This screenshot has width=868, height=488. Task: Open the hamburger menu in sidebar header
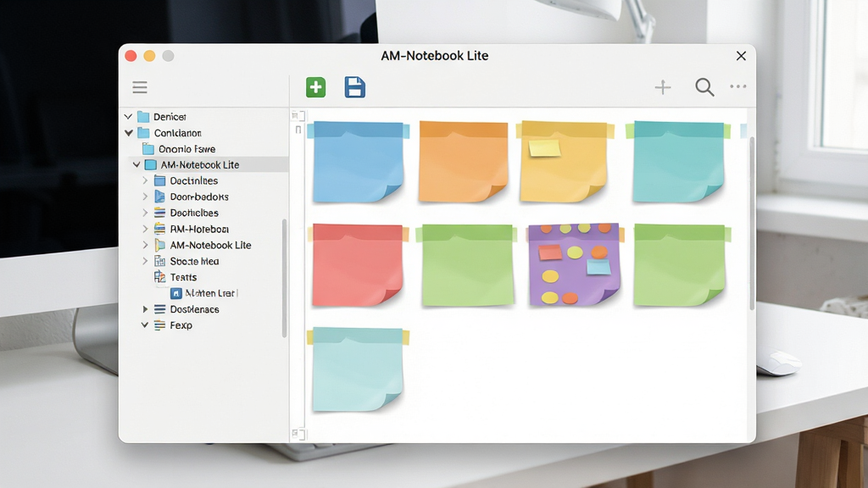click(x=140, y=87)
